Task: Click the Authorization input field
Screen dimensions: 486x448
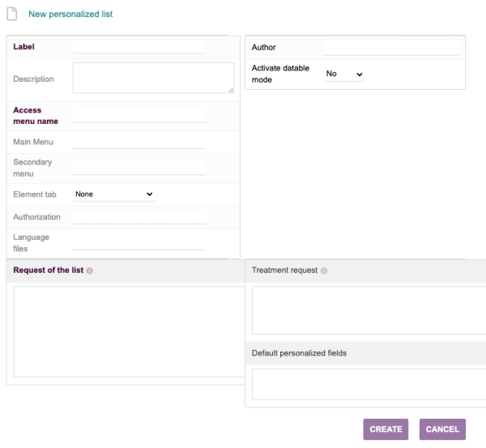Action: (139, 217)
